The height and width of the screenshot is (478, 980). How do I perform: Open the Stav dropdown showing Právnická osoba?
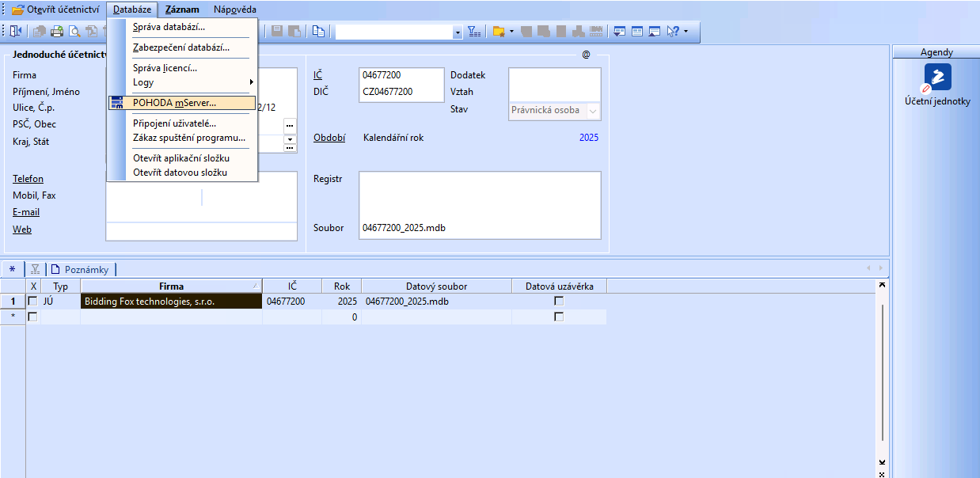pyautogui.click(x=593, y=111)
